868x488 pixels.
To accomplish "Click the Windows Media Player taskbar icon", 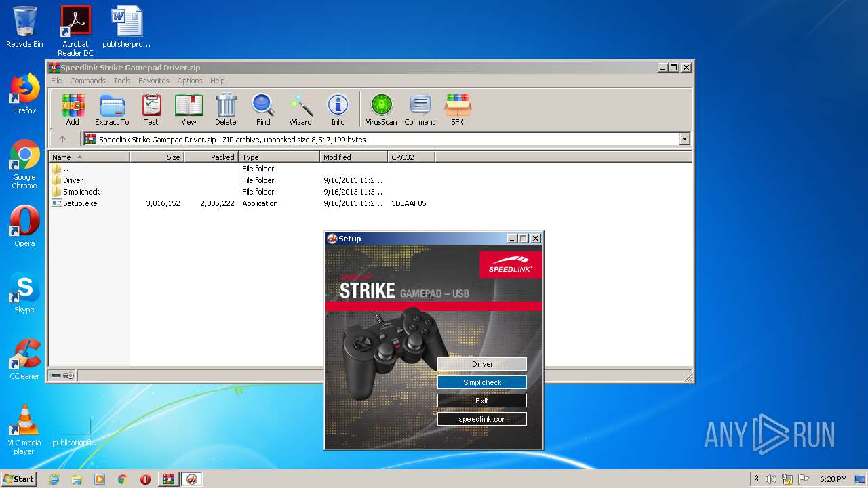I will [100, 479].
